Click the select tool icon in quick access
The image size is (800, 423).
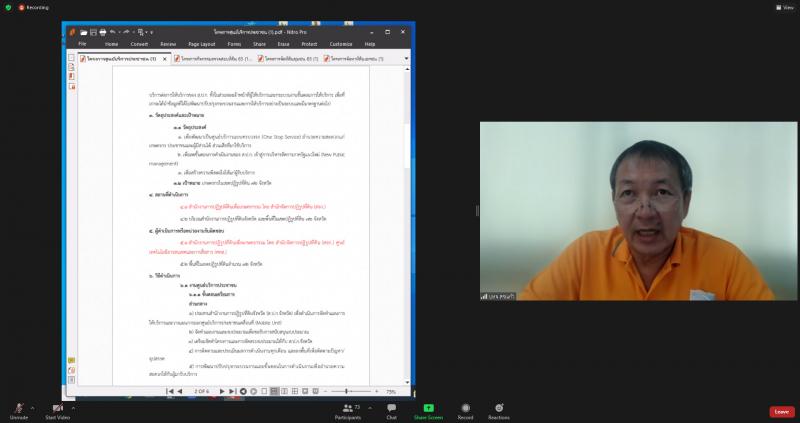[141, 32]
